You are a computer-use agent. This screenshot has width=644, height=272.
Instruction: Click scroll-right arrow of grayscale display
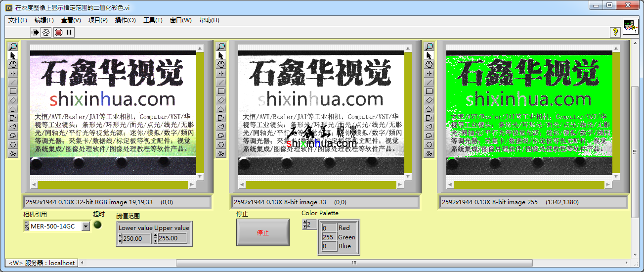click(399, 184)
